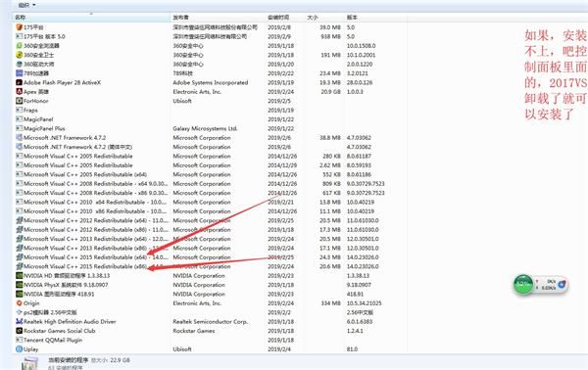Open the 组织 dropdown menu
Viewport: 588px width, 370px height.
pos(27,5)
